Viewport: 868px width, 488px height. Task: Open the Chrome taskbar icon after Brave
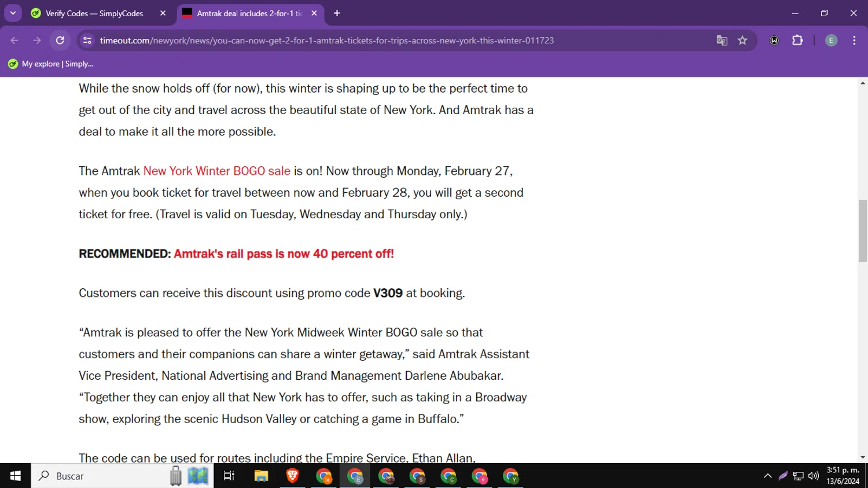(x=323, y=476)
